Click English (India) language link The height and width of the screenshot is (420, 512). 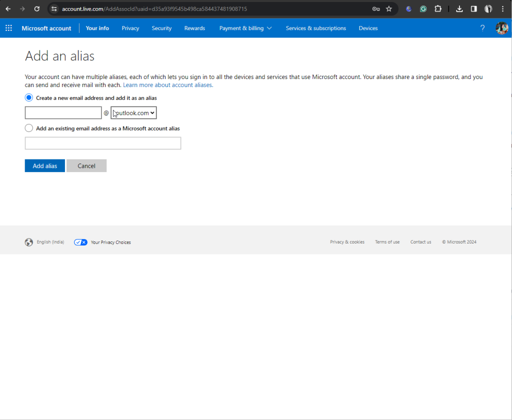50,242
